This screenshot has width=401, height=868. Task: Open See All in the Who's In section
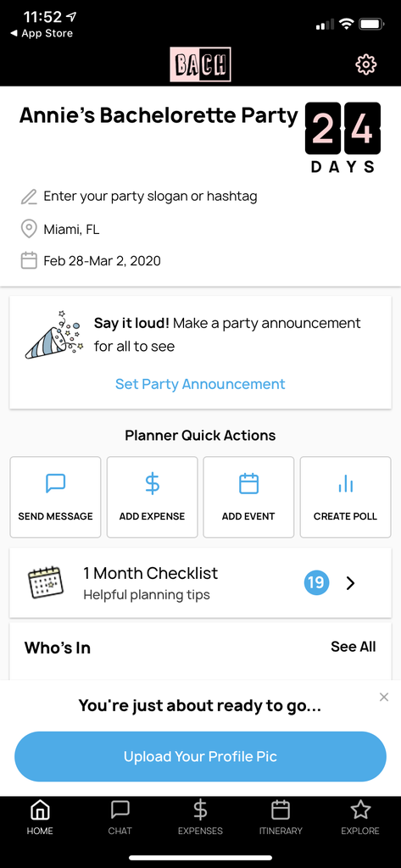(354, 647)
